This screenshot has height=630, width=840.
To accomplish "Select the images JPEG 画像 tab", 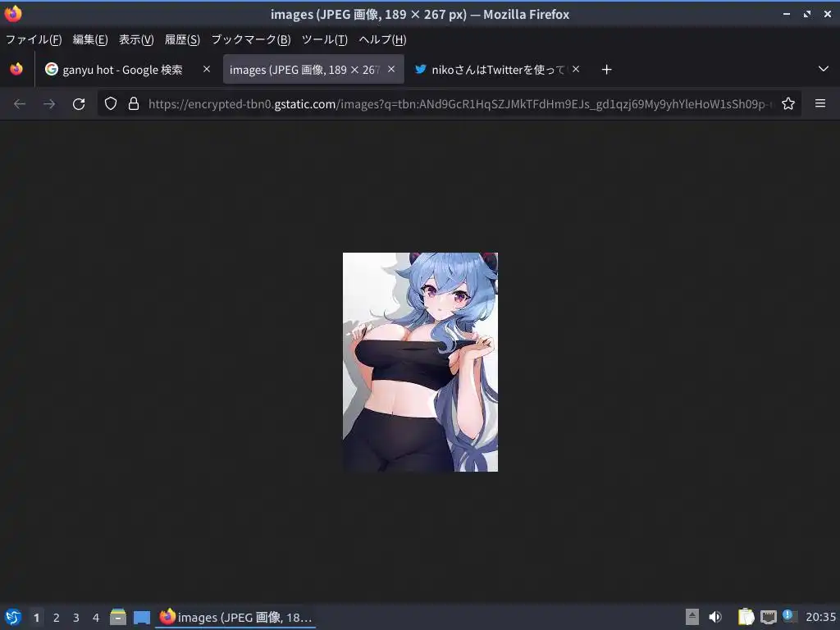I will [x=313, y=69].
